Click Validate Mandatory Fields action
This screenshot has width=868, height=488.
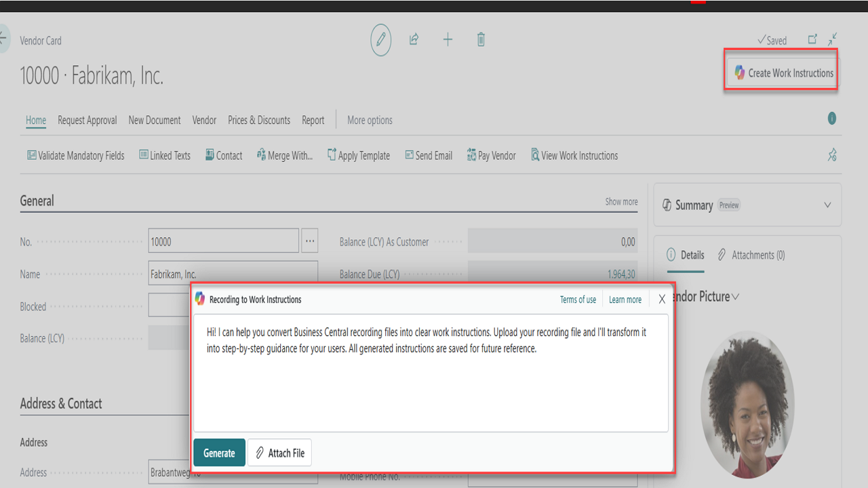76,155
